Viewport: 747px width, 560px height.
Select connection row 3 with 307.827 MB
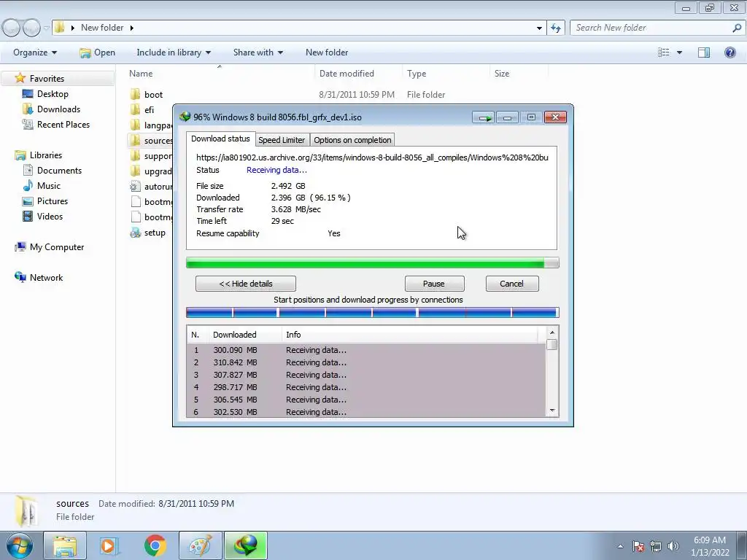(366, 375)
